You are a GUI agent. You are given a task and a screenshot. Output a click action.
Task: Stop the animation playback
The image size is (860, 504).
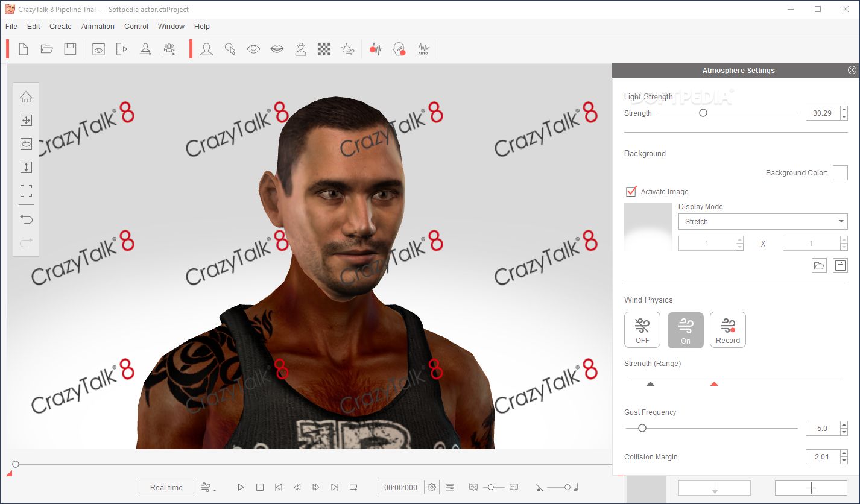(260, 487)
